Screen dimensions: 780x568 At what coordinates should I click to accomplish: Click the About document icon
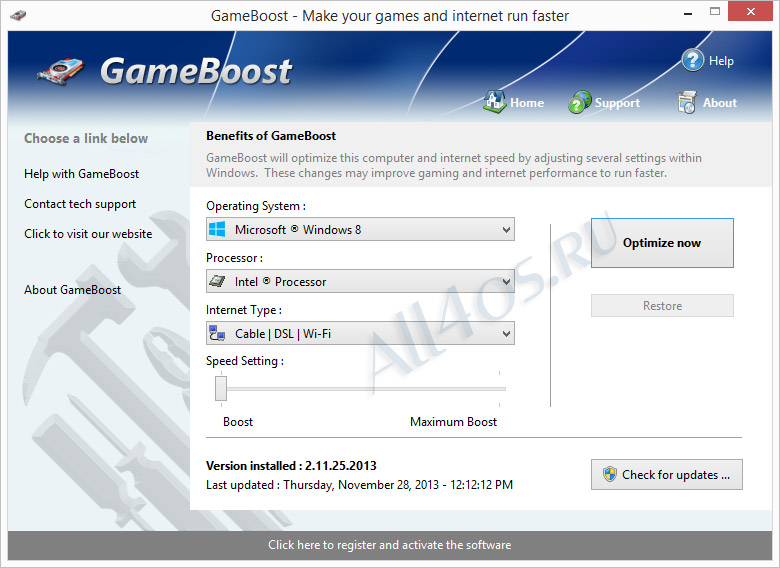click(686, 102)
